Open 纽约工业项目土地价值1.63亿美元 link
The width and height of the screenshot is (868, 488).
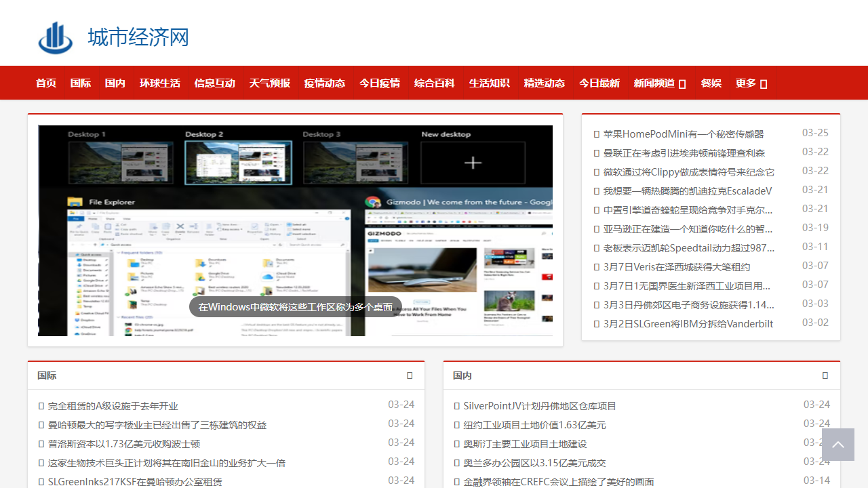(x=534, y=425)
